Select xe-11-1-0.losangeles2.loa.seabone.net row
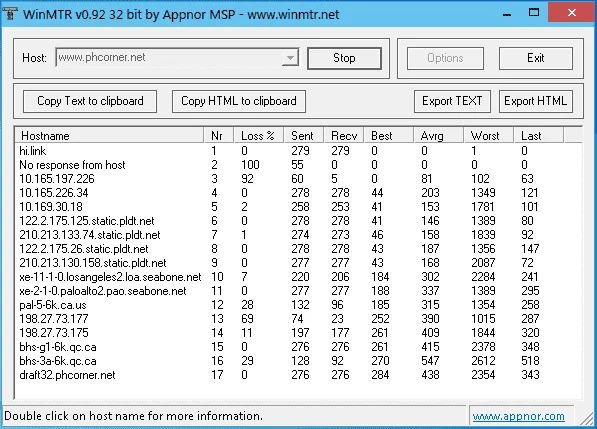Screen dimensions: 597x429 click(298, 277)
